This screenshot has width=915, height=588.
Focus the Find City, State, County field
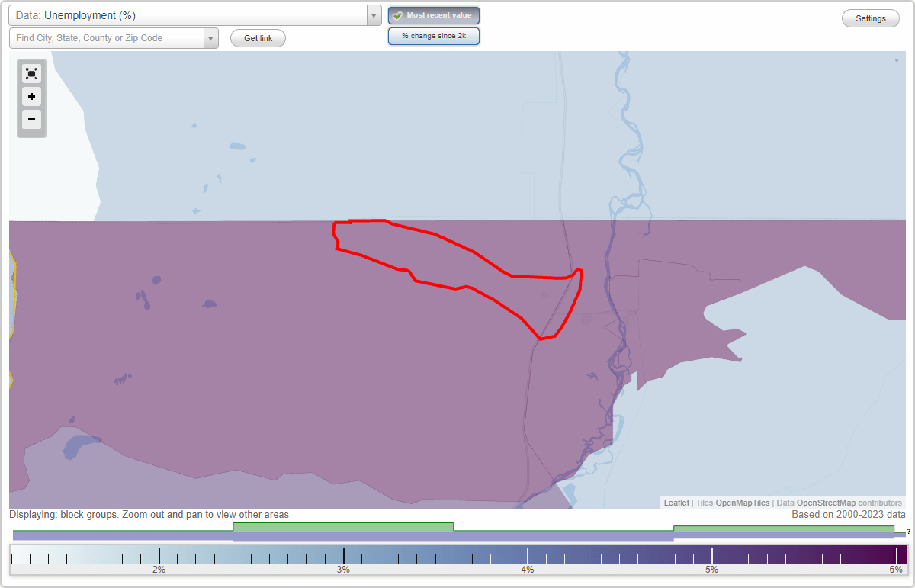pyautogui.click(x=107, y=38)
